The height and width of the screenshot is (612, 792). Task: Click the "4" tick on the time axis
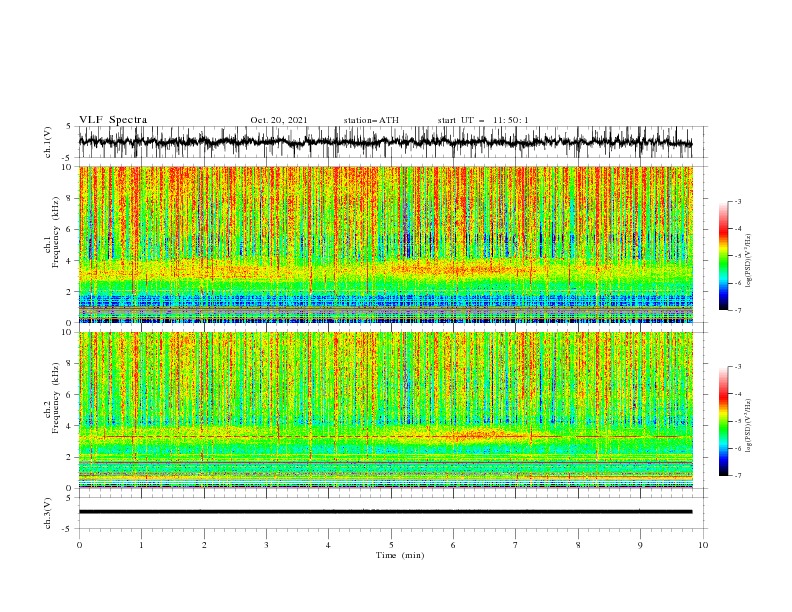328,545
